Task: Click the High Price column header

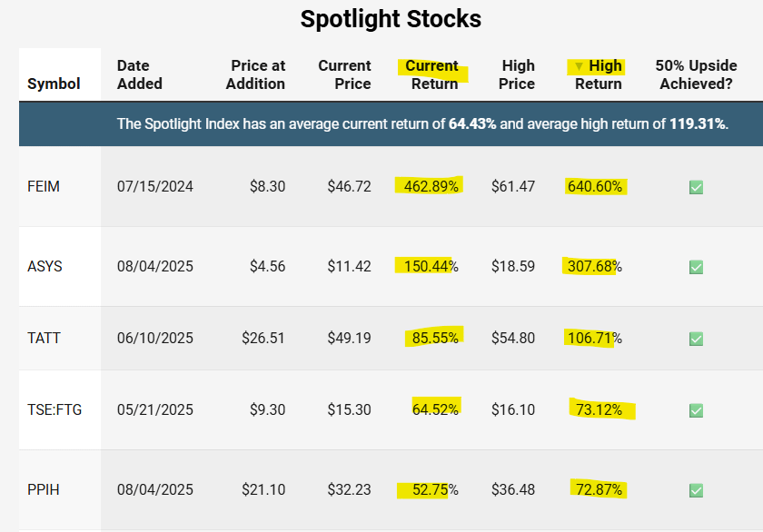Action: click(517, 74)
